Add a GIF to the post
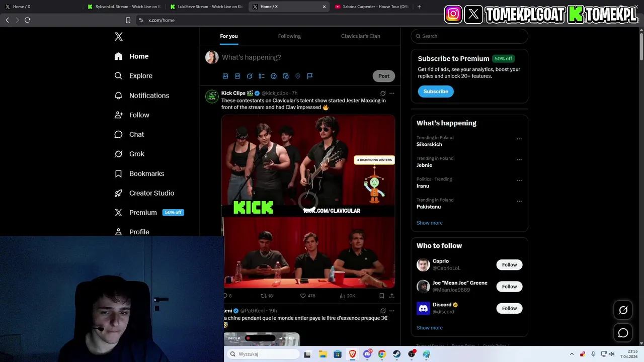644x362 pixels. (x=237, y=76)
